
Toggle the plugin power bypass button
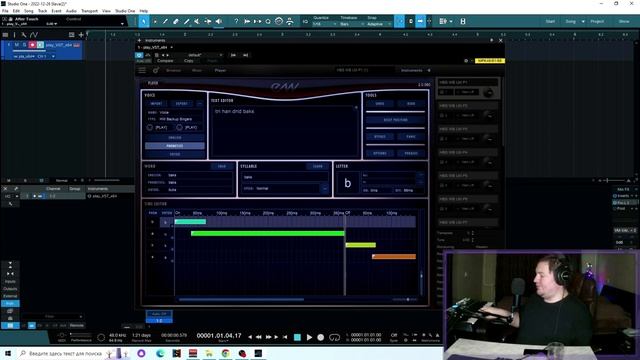pyautogui.click(x=140, y=55)
